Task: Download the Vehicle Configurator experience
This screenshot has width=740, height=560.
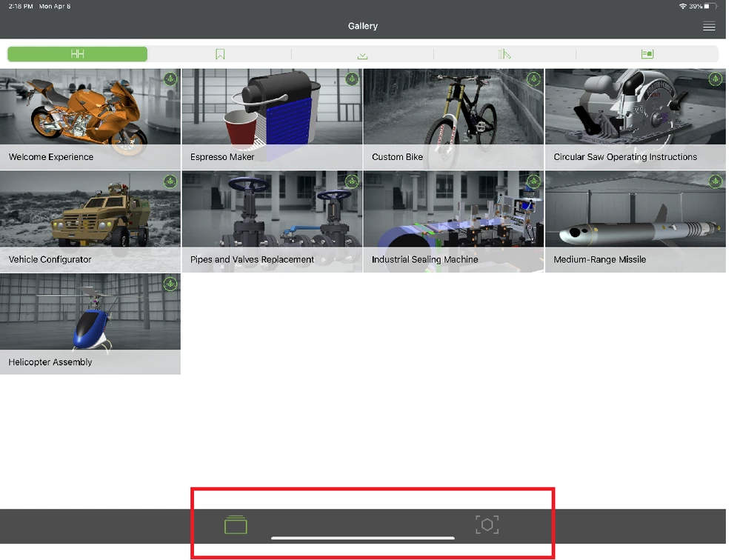Action: [170, 181]
